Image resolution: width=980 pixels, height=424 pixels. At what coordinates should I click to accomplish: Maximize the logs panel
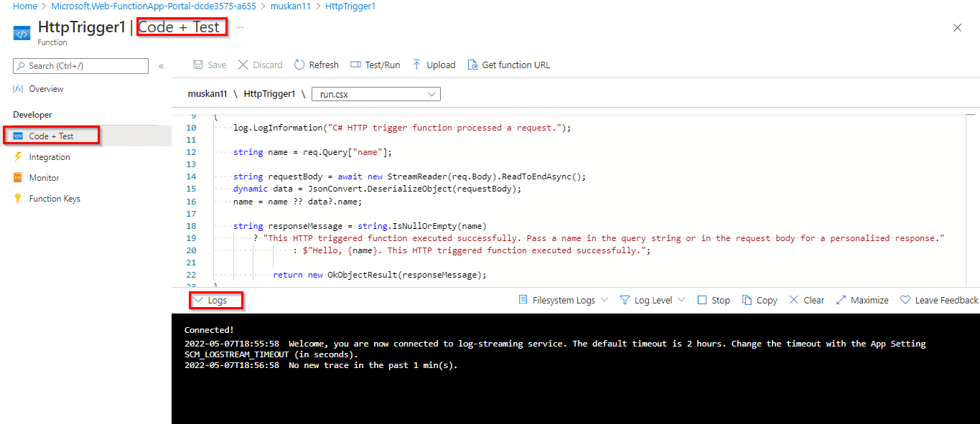pos(862,301)
